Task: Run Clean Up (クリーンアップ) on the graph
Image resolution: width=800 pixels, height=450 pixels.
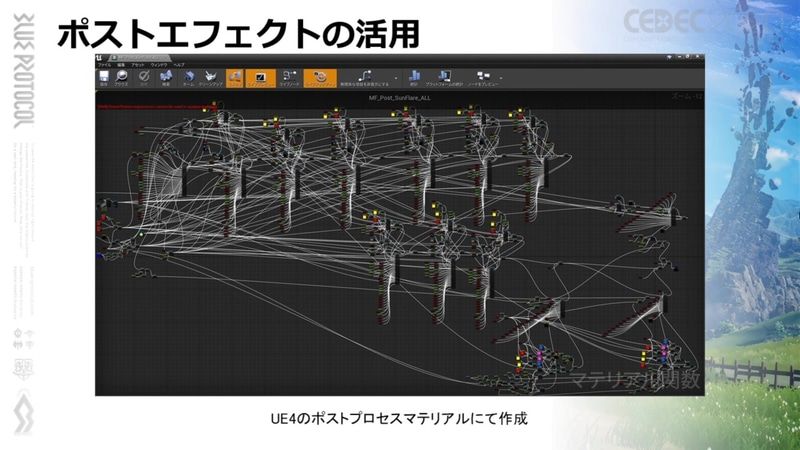Action: click(x=212, y=78)
